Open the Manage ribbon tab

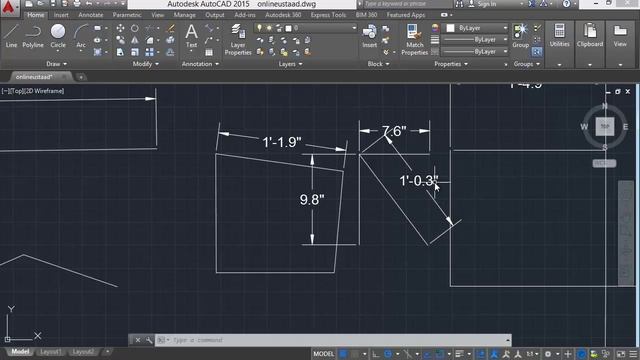[184, 15]
